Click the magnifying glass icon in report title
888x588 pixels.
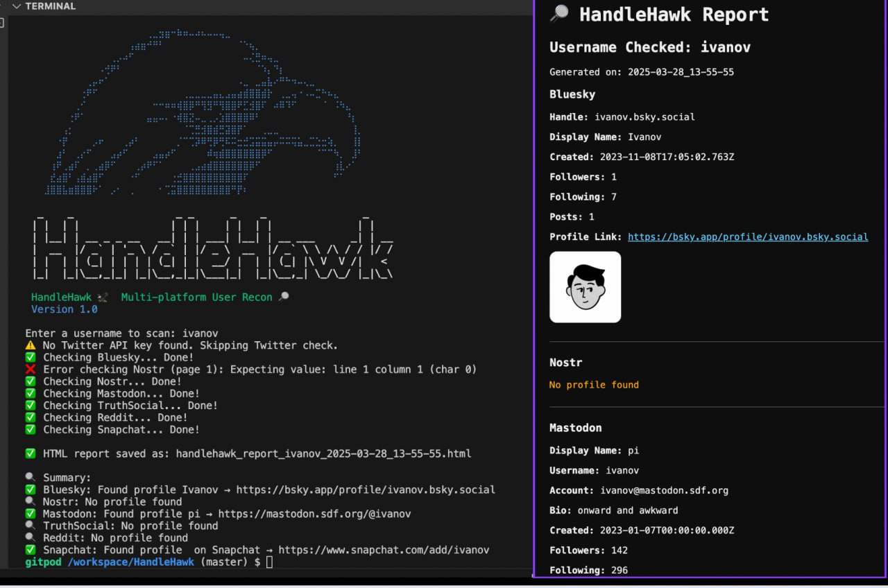(559, 14)
